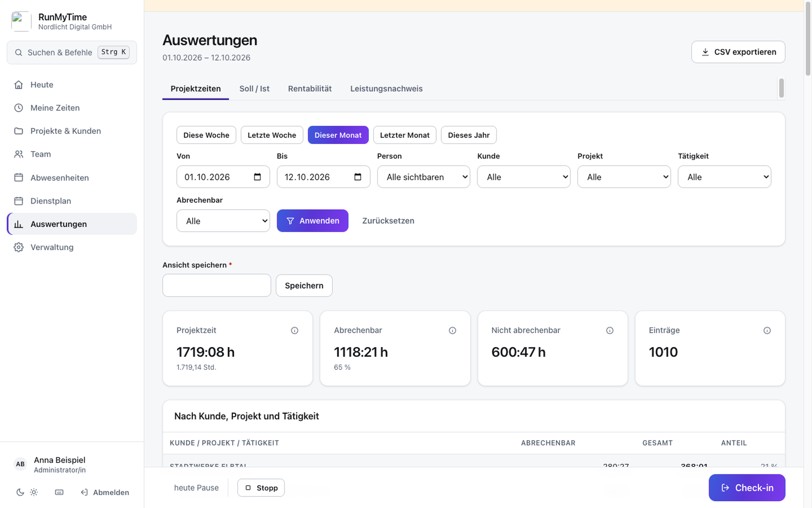The image size is (812, 508).
Task: Open keyboard shortcuts icon
Action: click(59, 492)
